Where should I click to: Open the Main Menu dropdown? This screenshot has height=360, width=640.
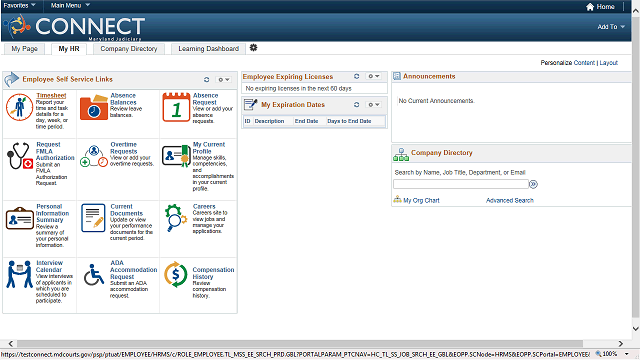pyautogui.click(x=70, y=5)
